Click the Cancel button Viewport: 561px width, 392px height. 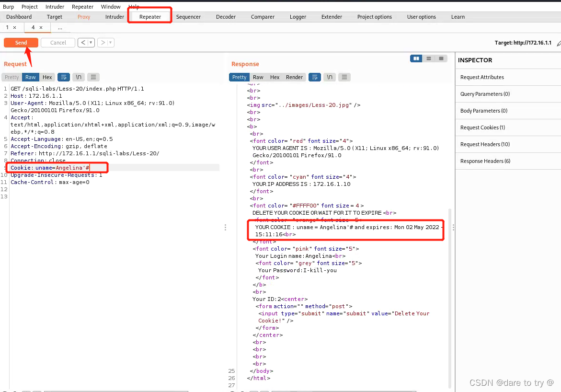(x=57, y=42)
